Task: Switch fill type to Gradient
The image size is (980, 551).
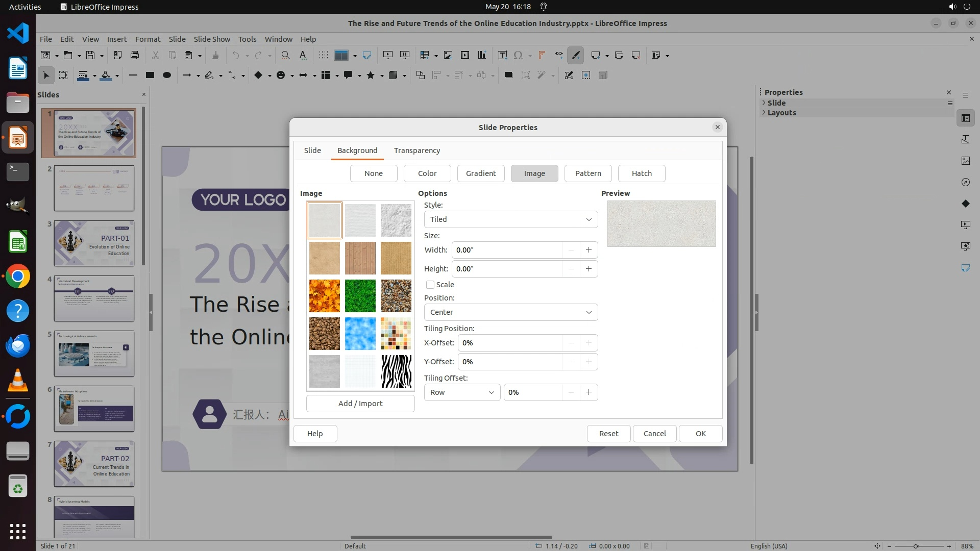Action: [x=480, y=173]
